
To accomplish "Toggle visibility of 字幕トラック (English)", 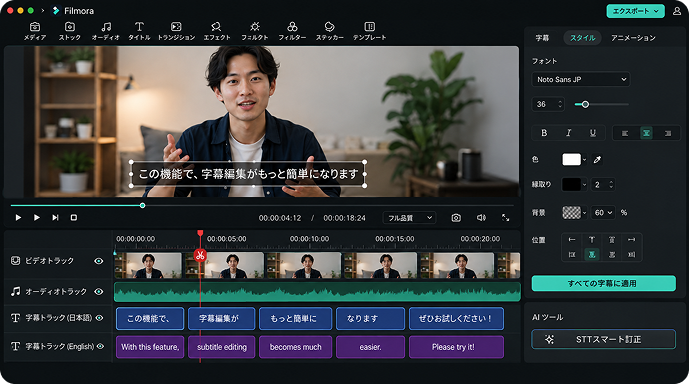I will click(100, 346).
